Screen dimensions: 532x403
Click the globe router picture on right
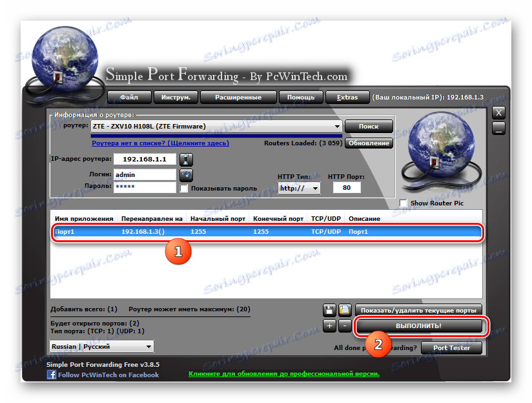[441, 151]
